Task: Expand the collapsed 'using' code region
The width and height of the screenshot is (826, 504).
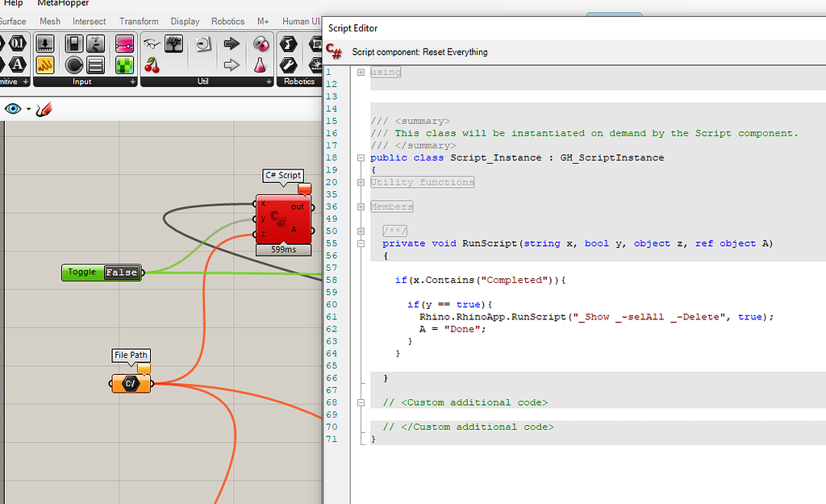Action: (x=360, y=73)
